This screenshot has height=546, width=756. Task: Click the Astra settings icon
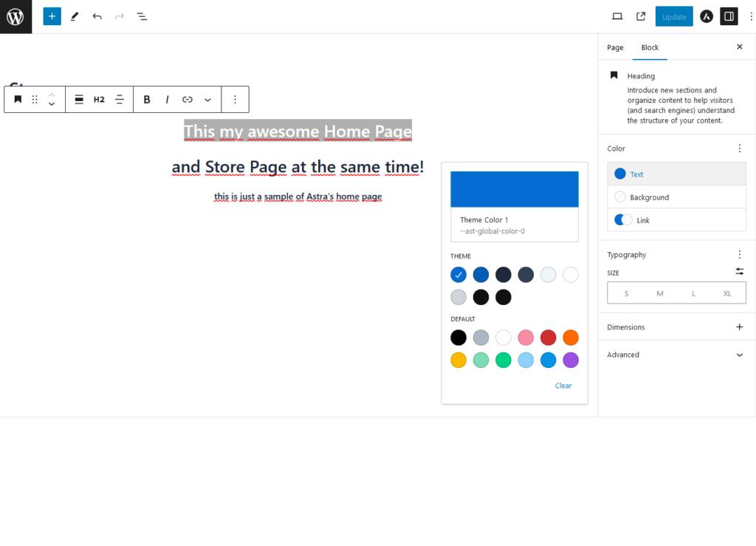707,16
